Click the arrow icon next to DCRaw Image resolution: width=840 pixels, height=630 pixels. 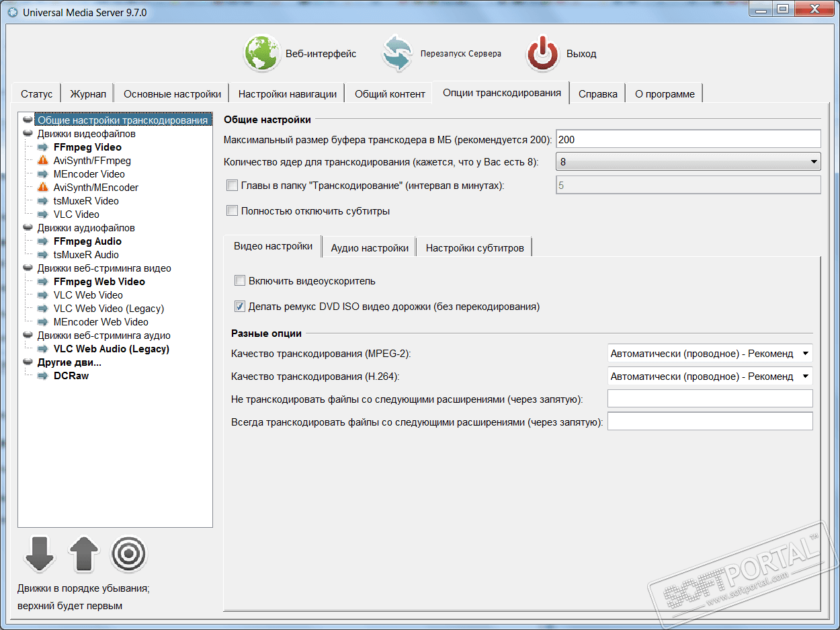[43, 376]
